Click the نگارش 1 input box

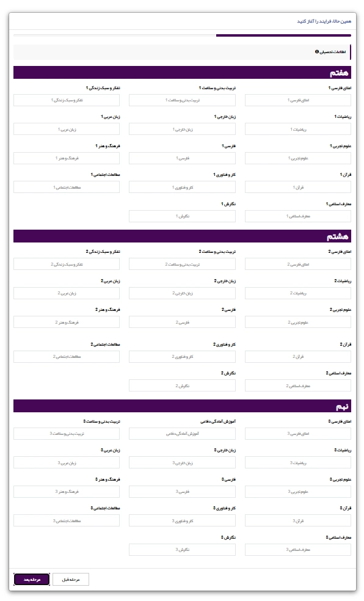click(182, 216)
